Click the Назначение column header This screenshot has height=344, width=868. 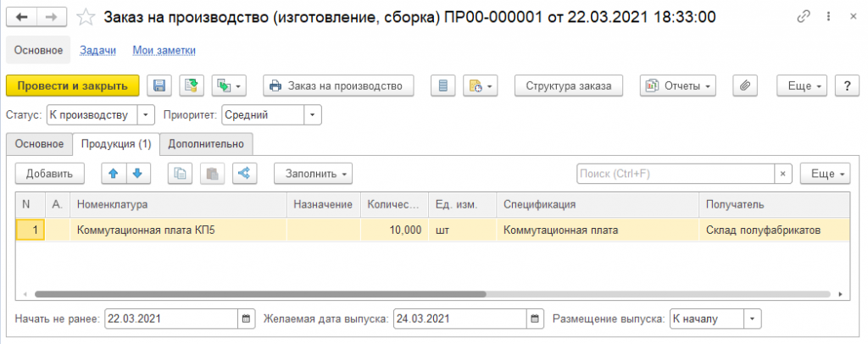pos(323,205)
